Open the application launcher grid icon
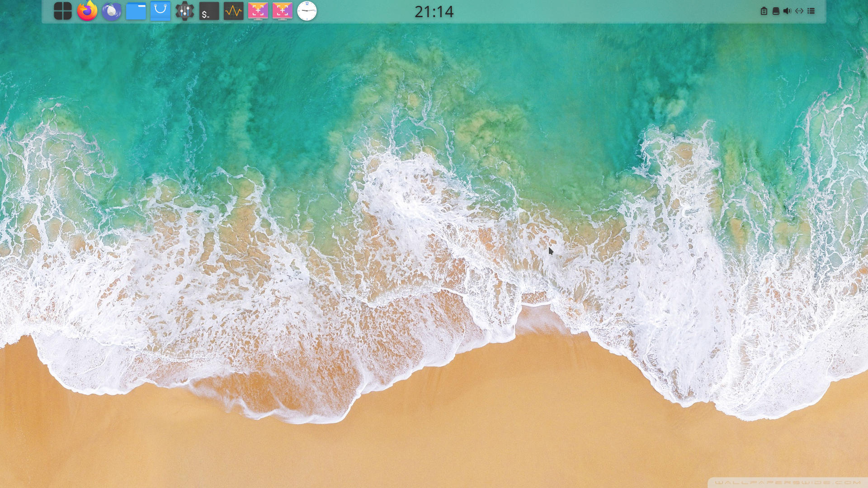 point(62,11)
